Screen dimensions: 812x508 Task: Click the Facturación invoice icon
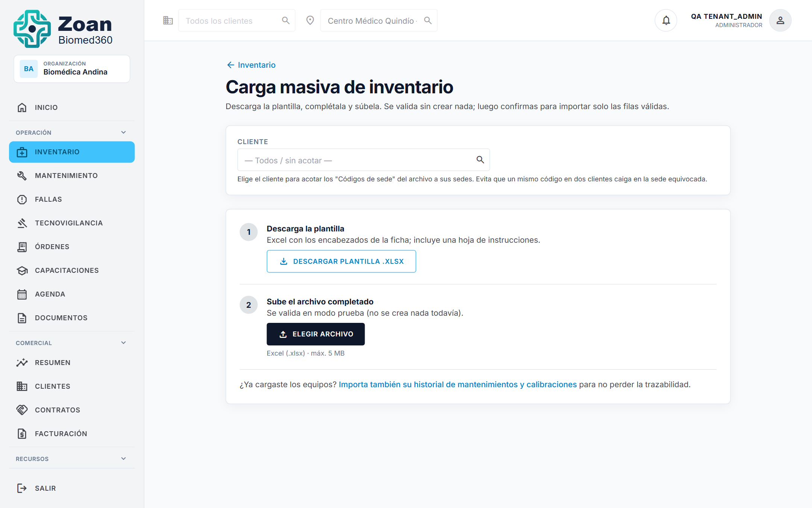(22, 434)
